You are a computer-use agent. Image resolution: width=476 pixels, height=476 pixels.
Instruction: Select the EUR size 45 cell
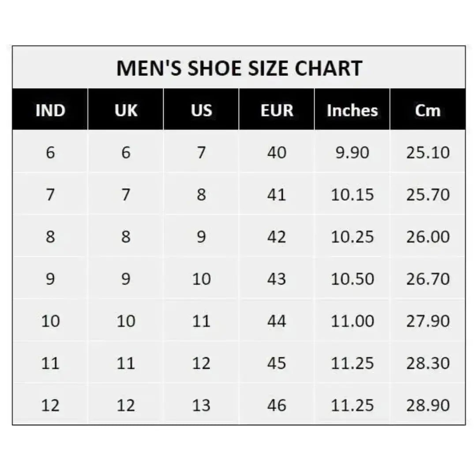click(277, 363)
